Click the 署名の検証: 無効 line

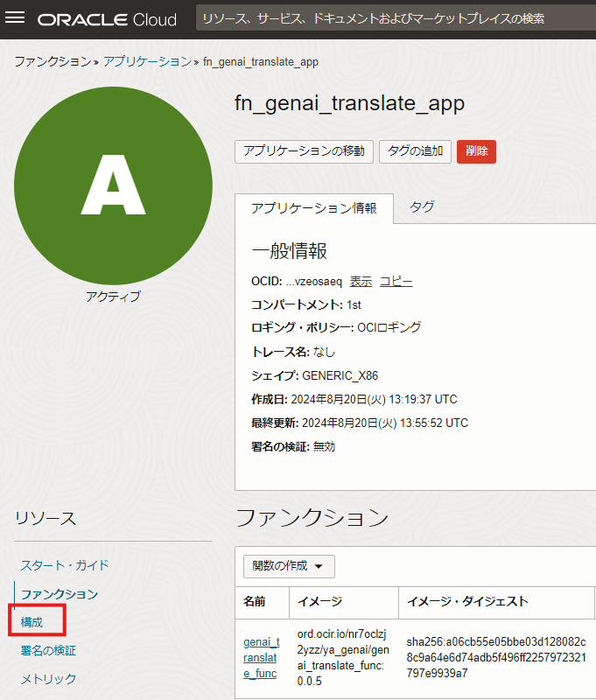(293, 446)
